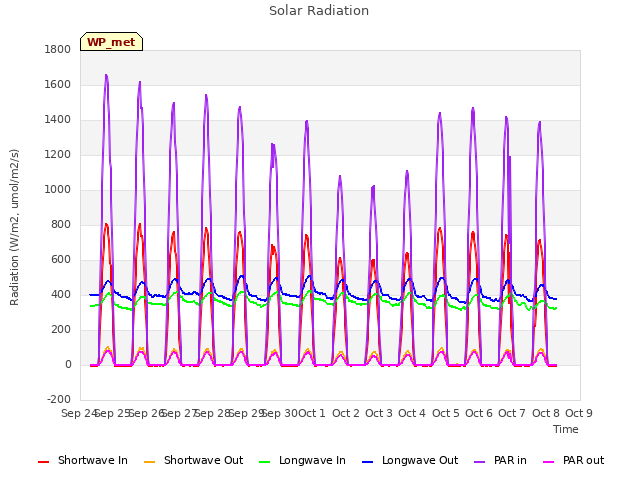640x480 pixels.
Task: Click the 400 y-axis tick label
Action: [61, 295]
